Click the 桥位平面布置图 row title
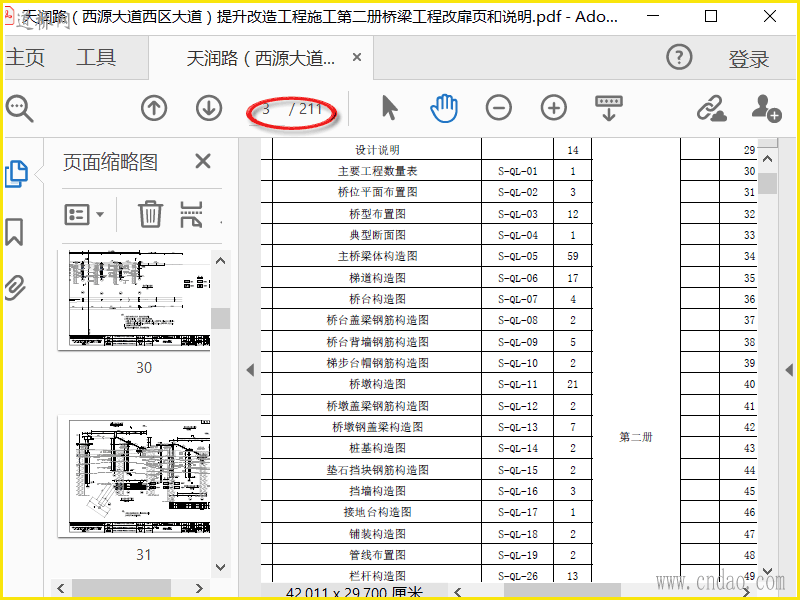Image resolution: width=800 pixels, height=600 pixels. [377, 192]
